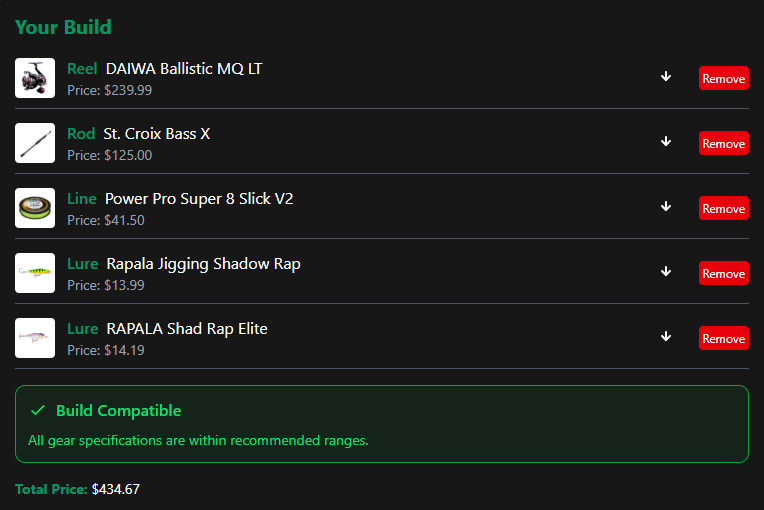
Task: Click the Total Price amount
Action: coord(116,490)
